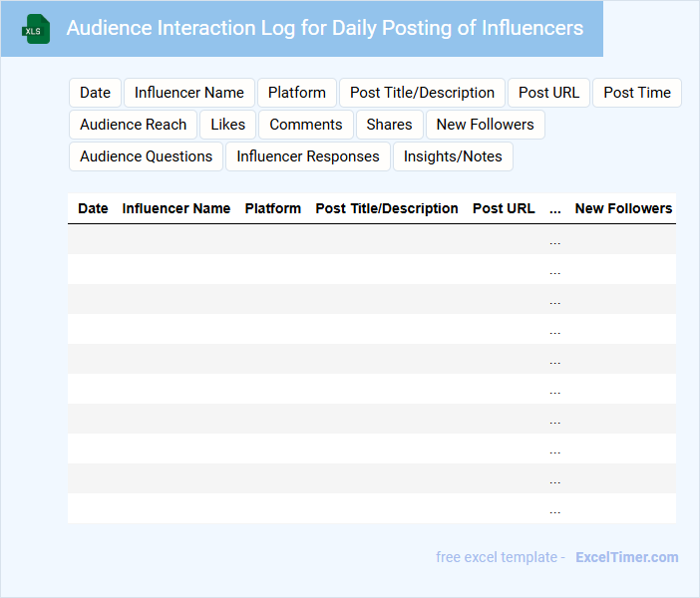Select the Influencer Responses tag
The height and width of the screenshot is (598, 700).
coord(307,156)
